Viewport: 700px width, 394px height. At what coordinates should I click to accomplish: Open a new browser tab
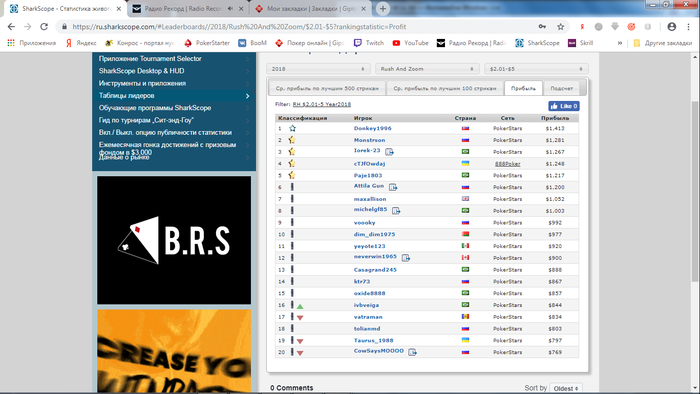click(383, 8)
